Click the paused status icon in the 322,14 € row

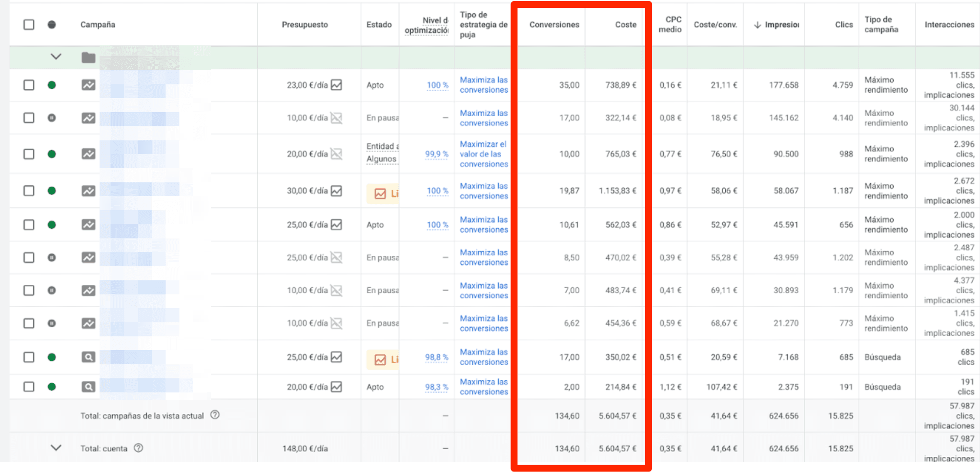tap(52, 118)
